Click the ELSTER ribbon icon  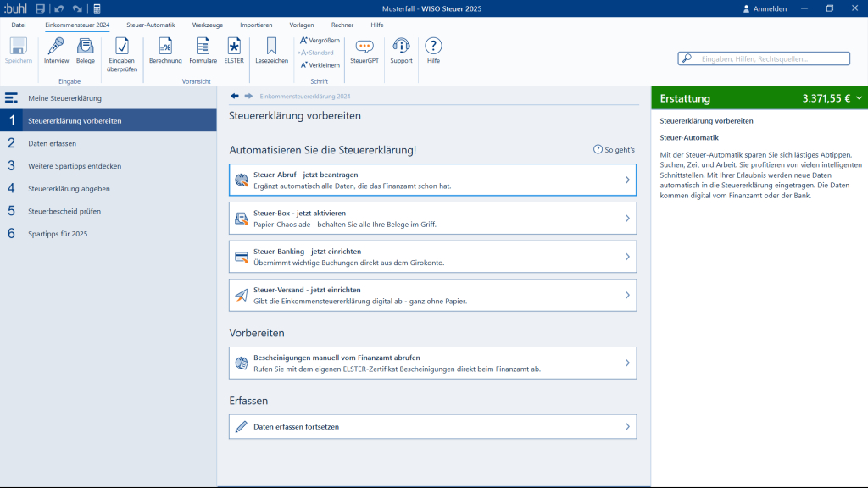(233, 50)
